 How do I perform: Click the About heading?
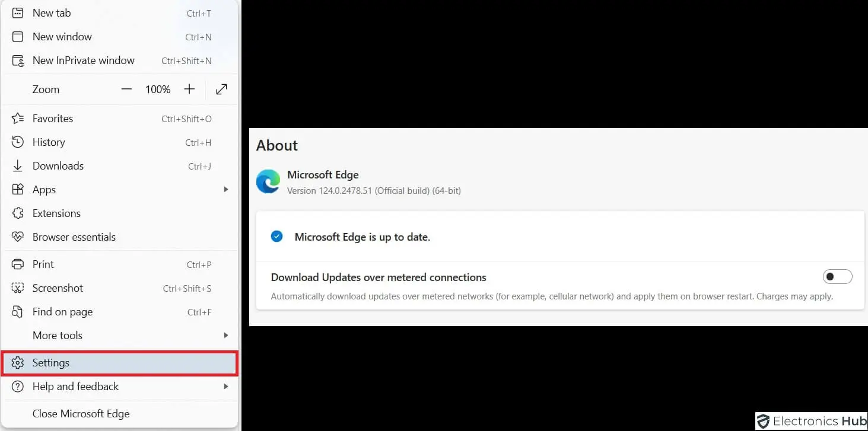(277, 145)
